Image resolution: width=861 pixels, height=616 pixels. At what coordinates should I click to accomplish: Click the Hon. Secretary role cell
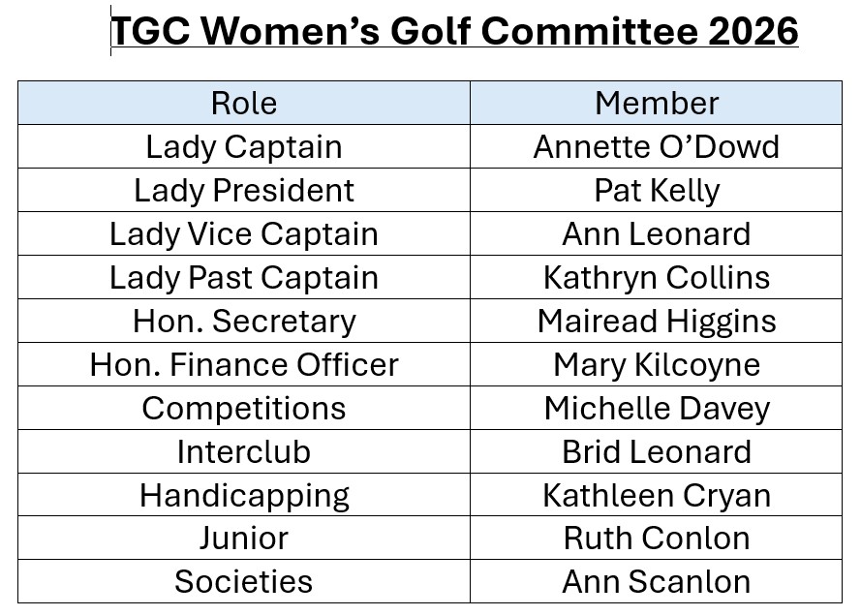pos(244,321)
